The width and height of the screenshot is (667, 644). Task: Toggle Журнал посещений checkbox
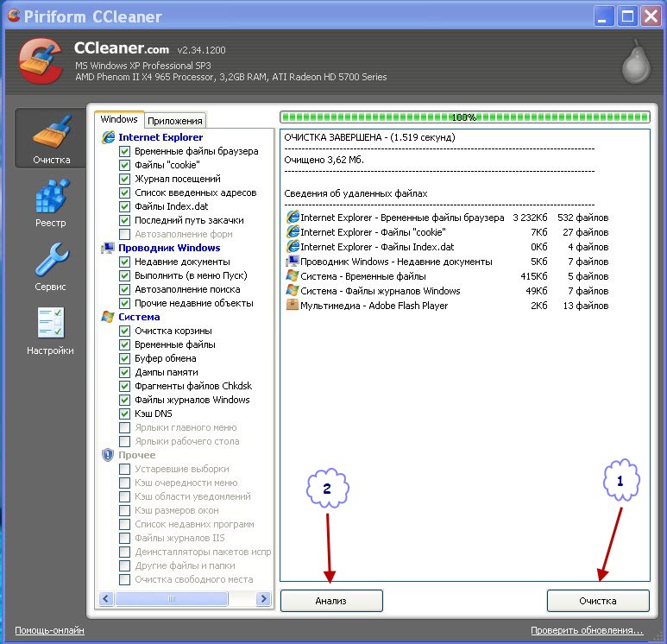124,180
